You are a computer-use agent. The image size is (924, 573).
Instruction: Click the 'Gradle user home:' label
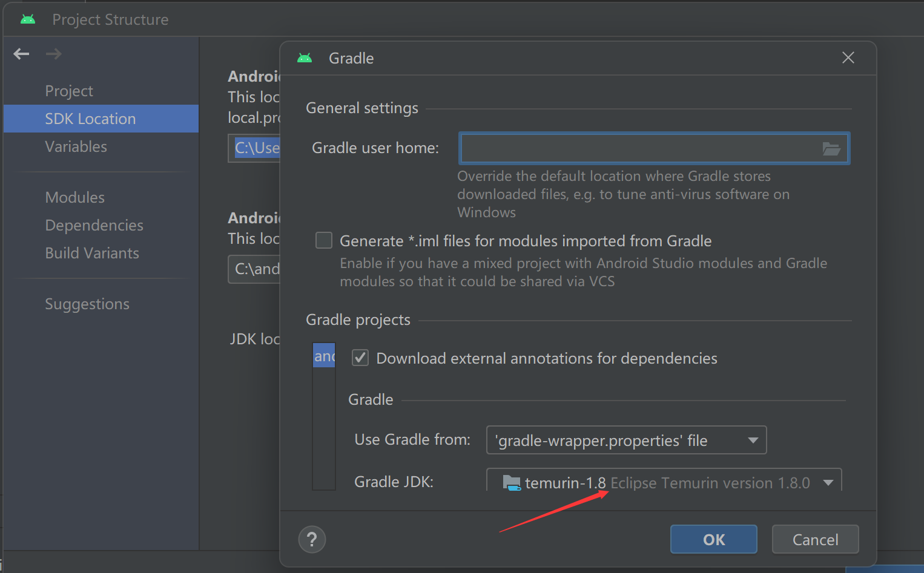[375, 148]
